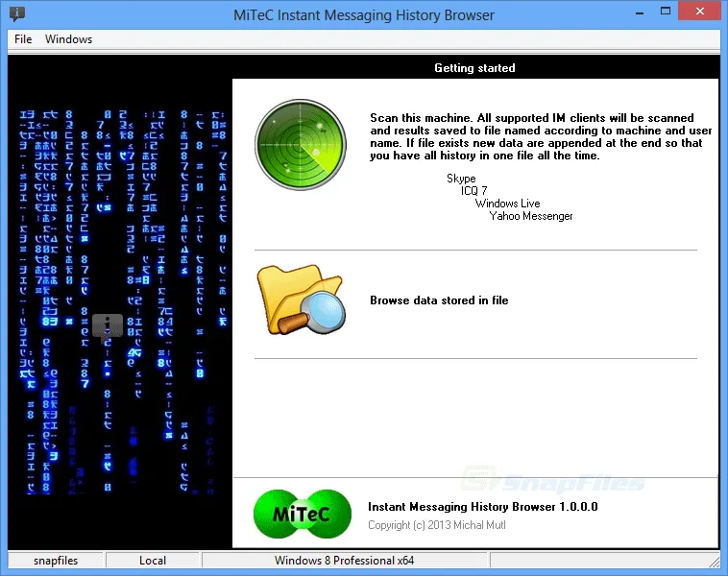Click the Local status bar panel
The image size is (728, 576).
pos(153,561)
